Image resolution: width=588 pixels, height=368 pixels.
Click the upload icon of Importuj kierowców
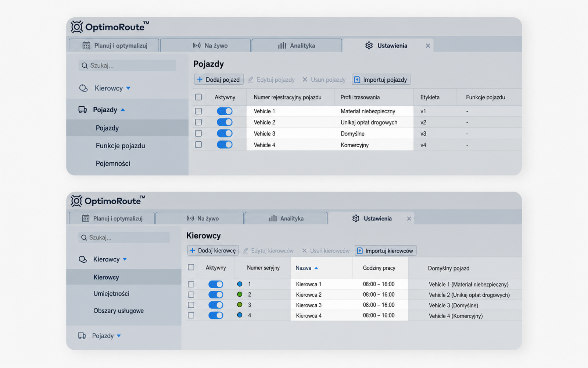pyautogui.click(x=360, y=251)
